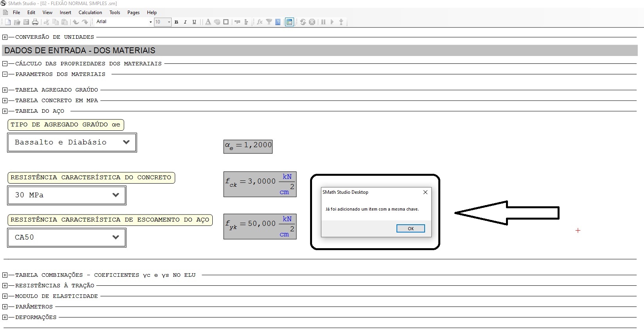Toggle underline formatting
The width and height of the screenshot is (644, 330).
tap(194, 22)
